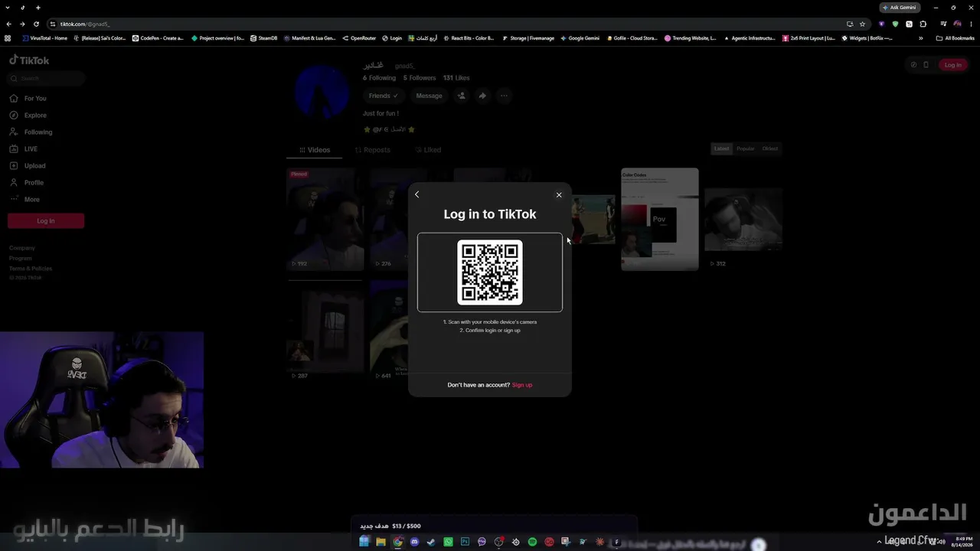Open the three-dots profile options

(504, 96)
